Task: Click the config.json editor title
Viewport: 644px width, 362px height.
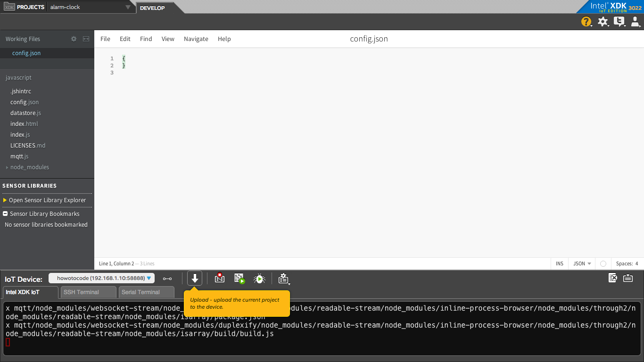Action: tap(369, 39)
